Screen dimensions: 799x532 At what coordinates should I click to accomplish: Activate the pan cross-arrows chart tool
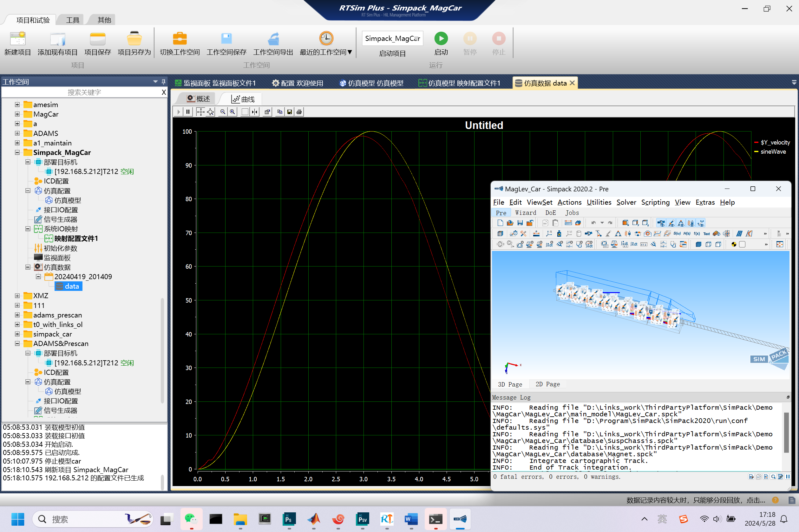click(200, 112)
